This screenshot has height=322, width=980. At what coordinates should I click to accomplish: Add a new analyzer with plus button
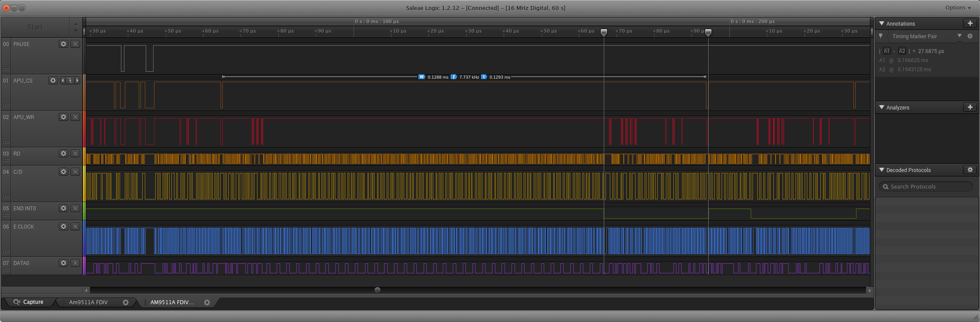970,107
